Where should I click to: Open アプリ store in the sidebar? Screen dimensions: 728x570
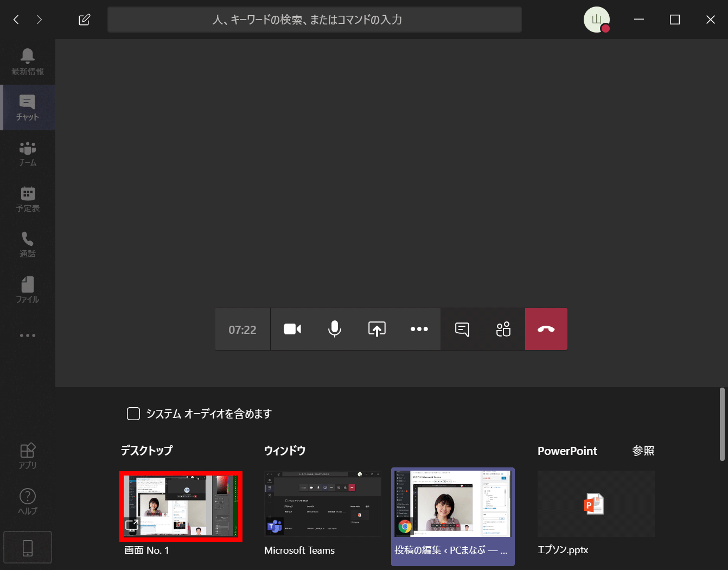[x=28, y=456]
